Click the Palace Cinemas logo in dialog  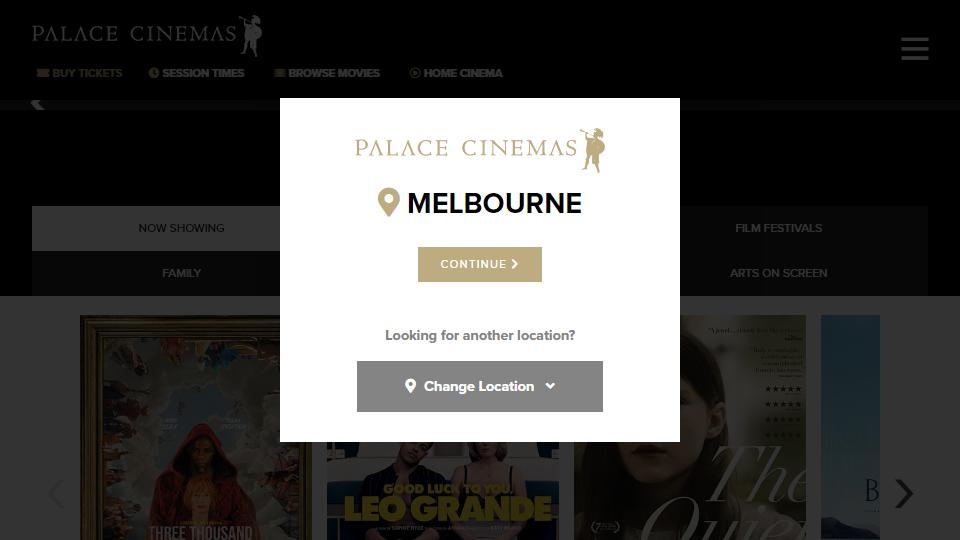[480, 150]
